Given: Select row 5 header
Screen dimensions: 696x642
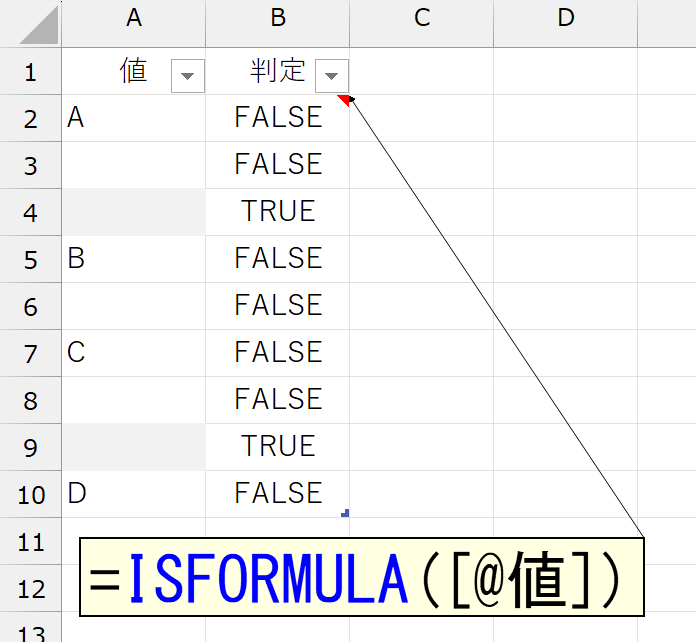Looking at the screenshot, I should click(30, 260).
